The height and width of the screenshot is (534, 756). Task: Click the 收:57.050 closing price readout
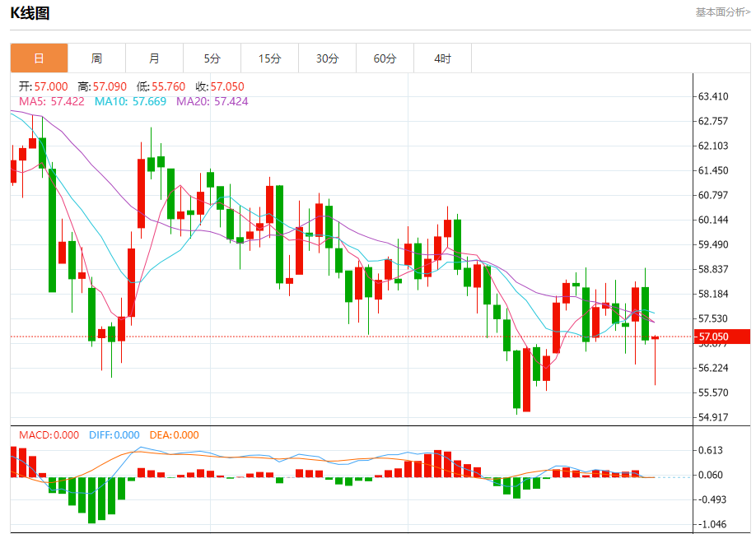pyautogui.click(x=220, y=86)
